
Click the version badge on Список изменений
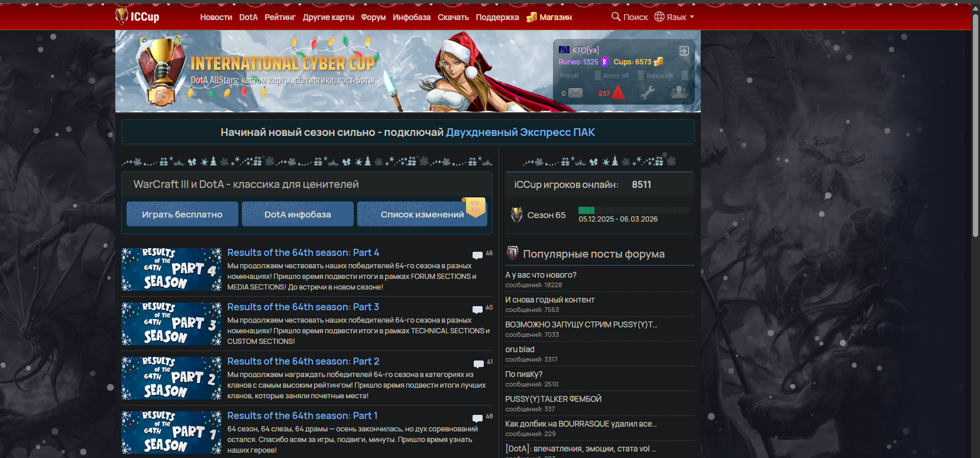click(x=475, y=207)
